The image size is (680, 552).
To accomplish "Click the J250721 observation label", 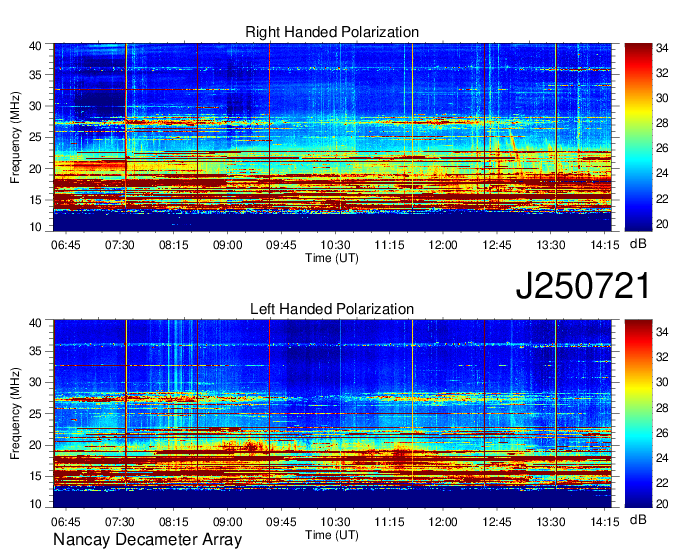I will [x=583, y=286].
